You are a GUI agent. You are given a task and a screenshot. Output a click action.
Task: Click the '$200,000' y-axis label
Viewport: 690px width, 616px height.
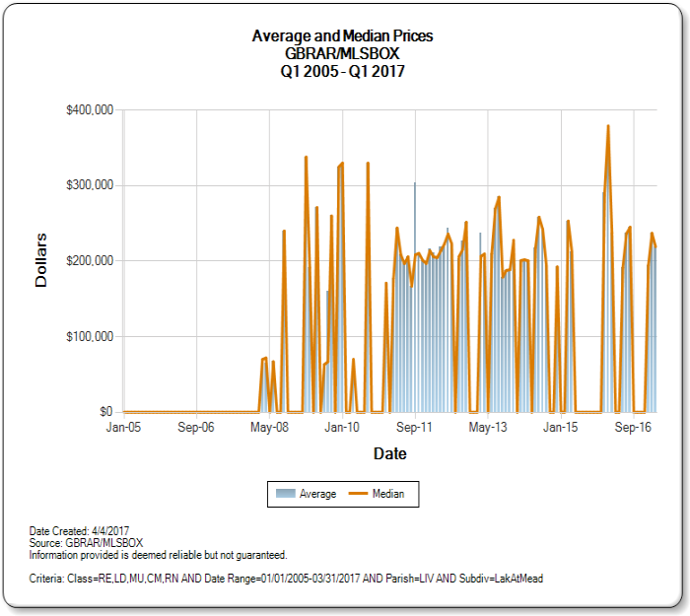tap(90, 260)
